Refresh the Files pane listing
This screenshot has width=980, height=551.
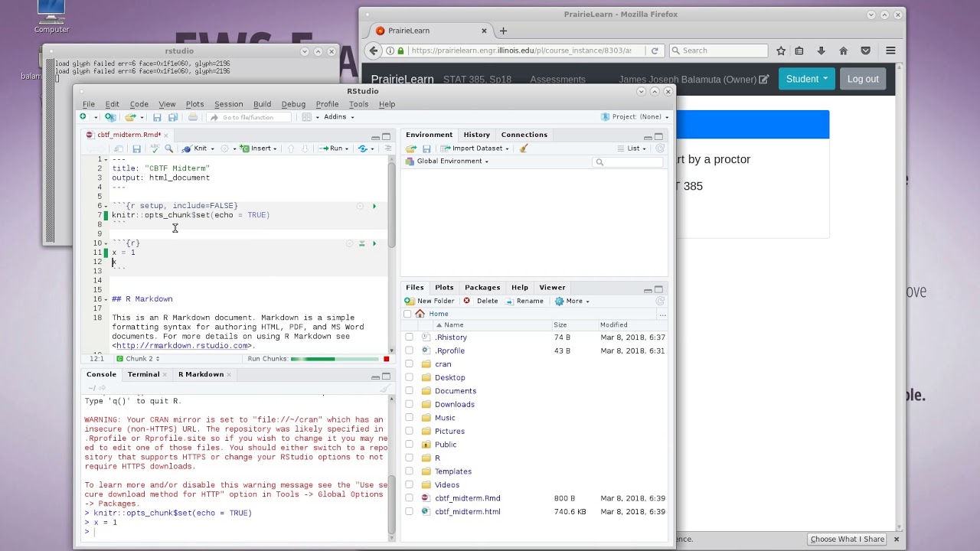click(660, 301)
